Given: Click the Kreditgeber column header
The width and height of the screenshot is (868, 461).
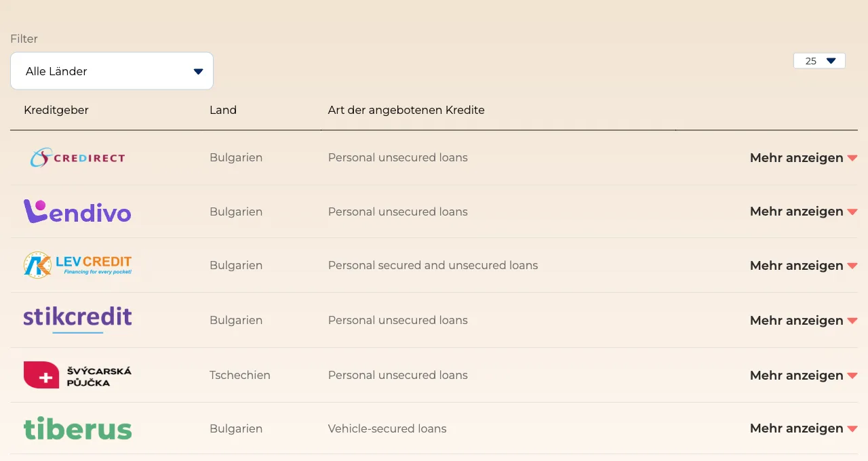Looking at the screenshot, I should point(56,110).
